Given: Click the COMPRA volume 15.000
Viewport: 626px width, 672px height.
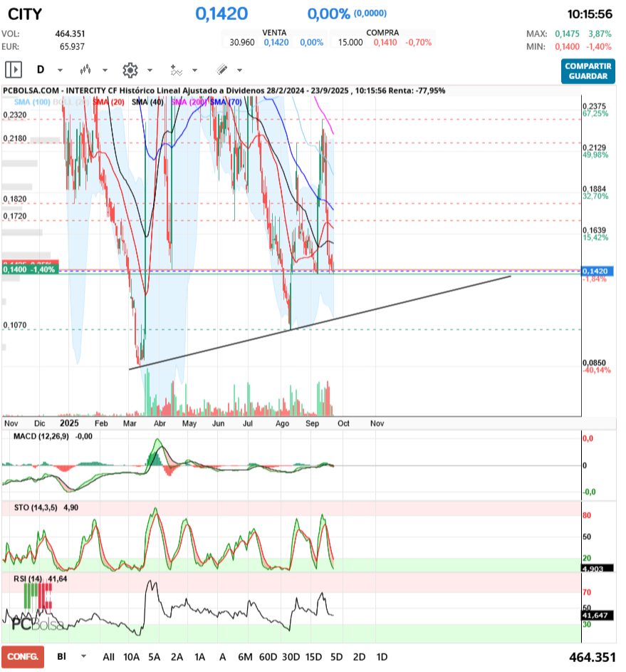Looking at the screenshot, I should (350, 43).
